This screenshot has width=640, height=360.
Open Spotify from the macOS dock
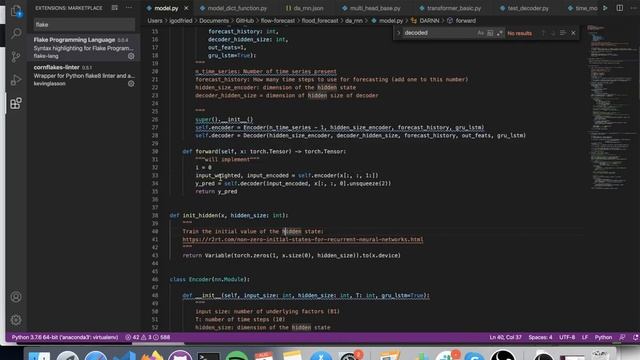236,356
